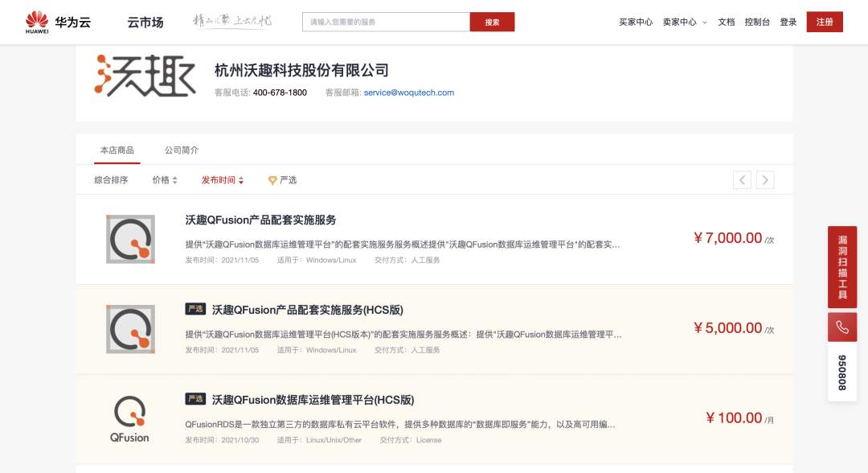
Task: Click hotline number 950808 sidebar
Action: click(x=842, y=372)
